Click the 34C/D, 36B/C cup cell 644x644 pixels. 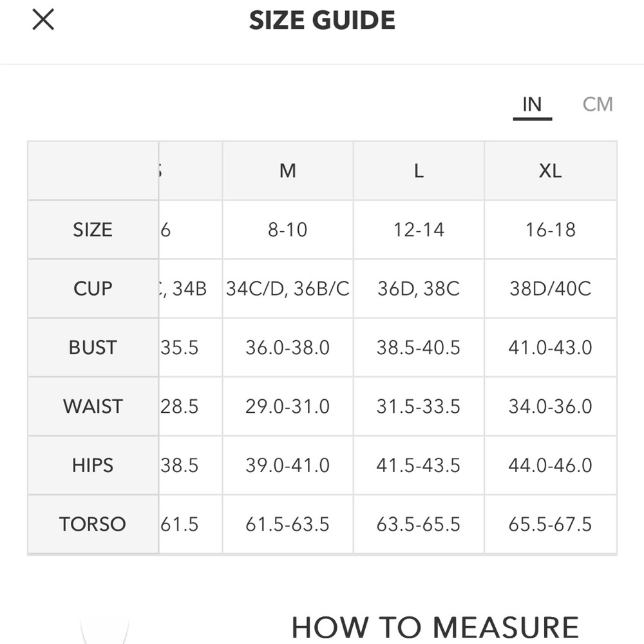pos(287,289)
